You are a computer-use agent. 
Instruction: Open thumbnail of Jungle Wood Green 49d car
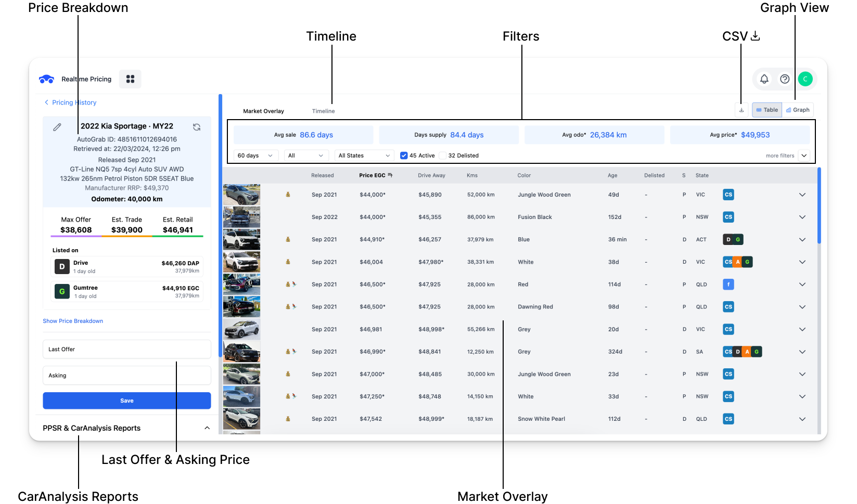(241, 195)
